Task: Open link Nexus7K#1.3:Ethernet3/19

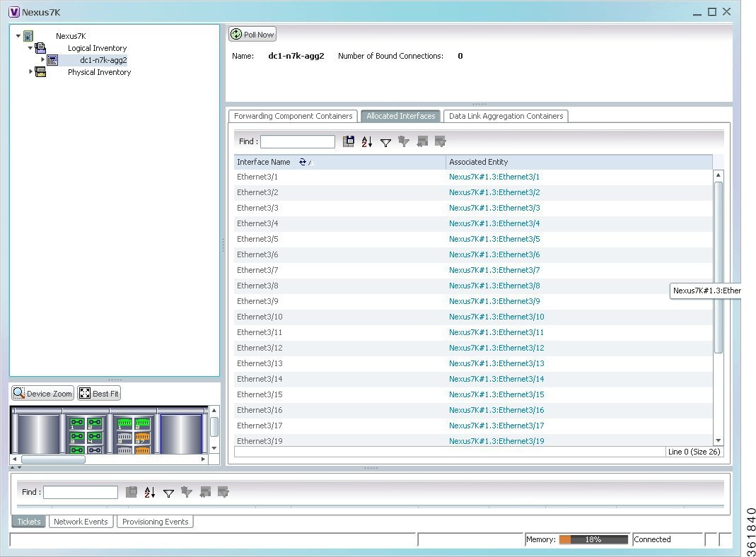Action: (x=496, y=441)
